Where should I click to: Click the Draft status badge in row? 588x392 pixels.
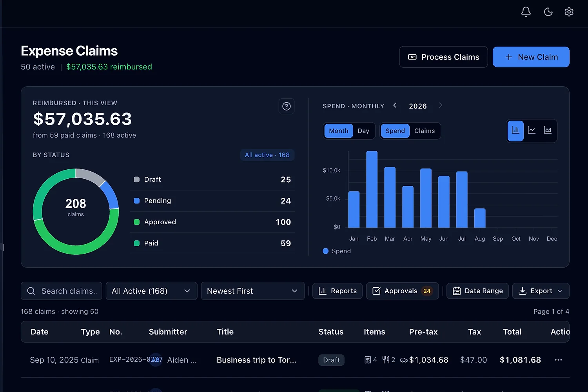[331, 360]
